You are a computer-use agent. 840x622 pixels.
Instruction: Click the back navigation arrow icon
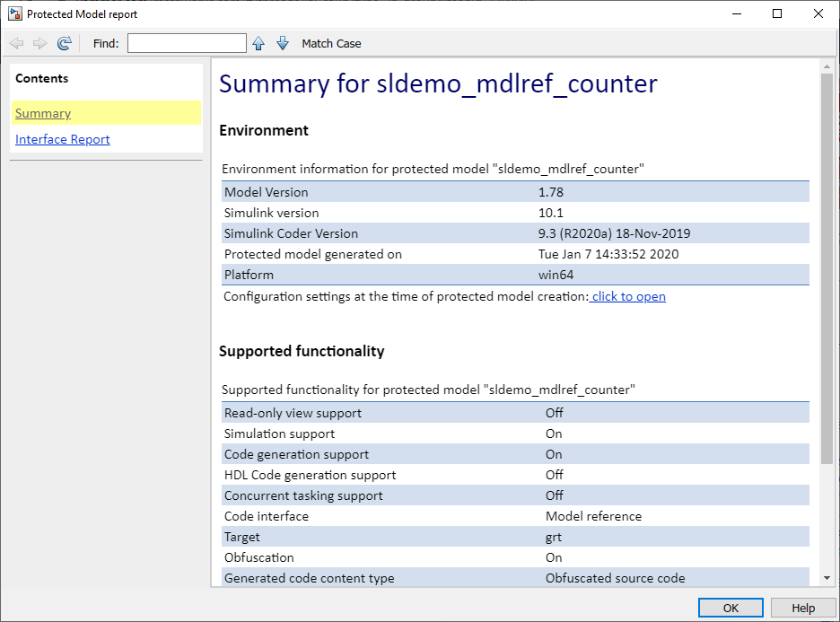click(x=16, y=43)
